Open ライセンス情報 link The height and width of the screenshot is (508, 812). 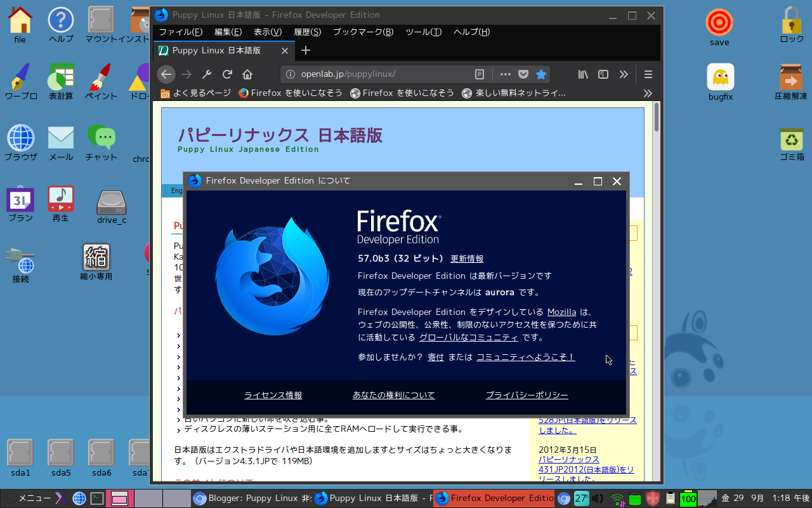(x=273, y=395)
